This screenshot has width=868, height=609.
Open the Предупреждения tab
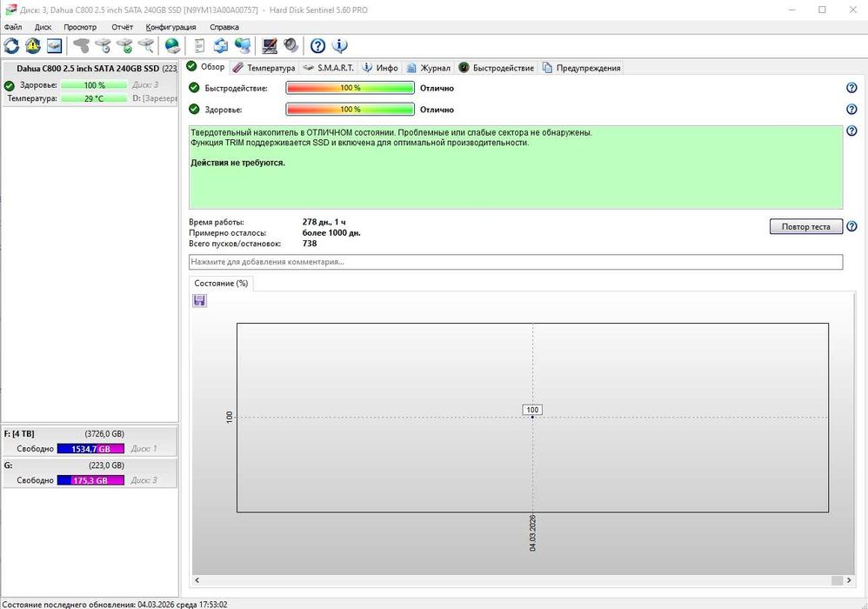581,68
